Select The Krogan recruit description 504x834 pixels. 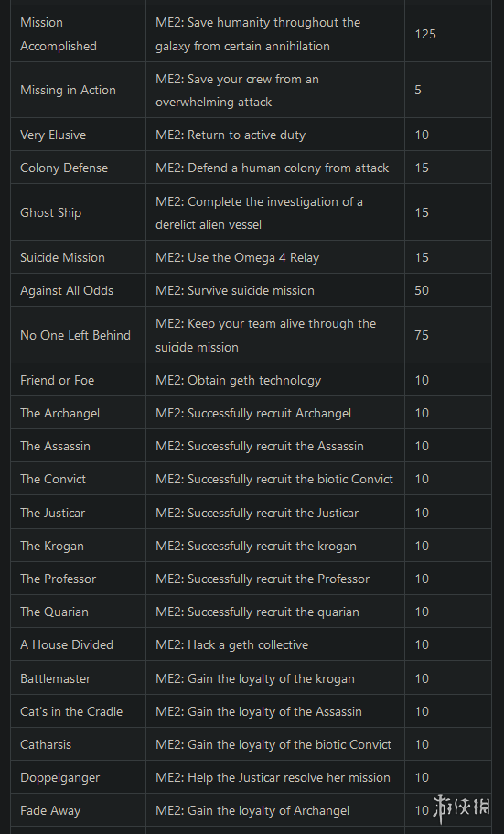(256, 546)
